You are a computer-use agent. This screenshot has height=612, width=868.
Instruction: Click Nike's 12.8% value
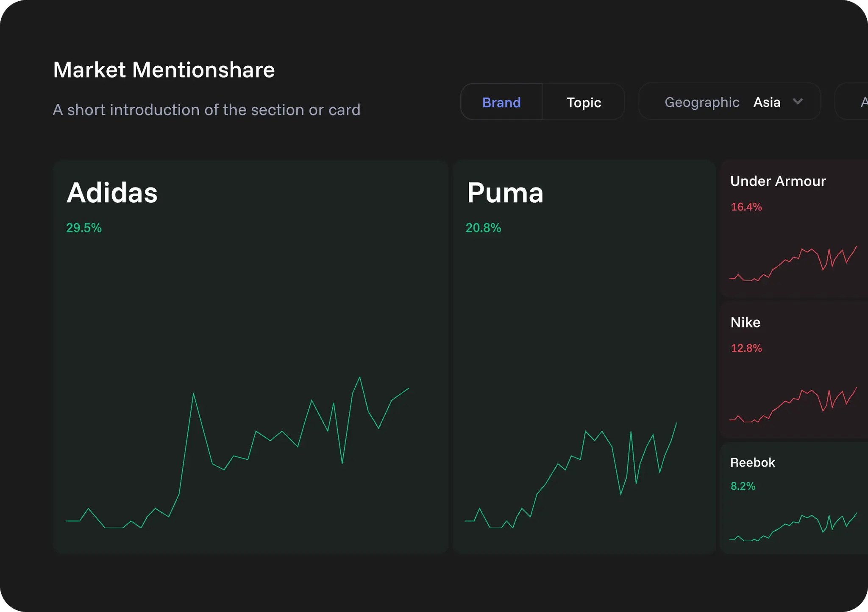[x=746, y=348]
